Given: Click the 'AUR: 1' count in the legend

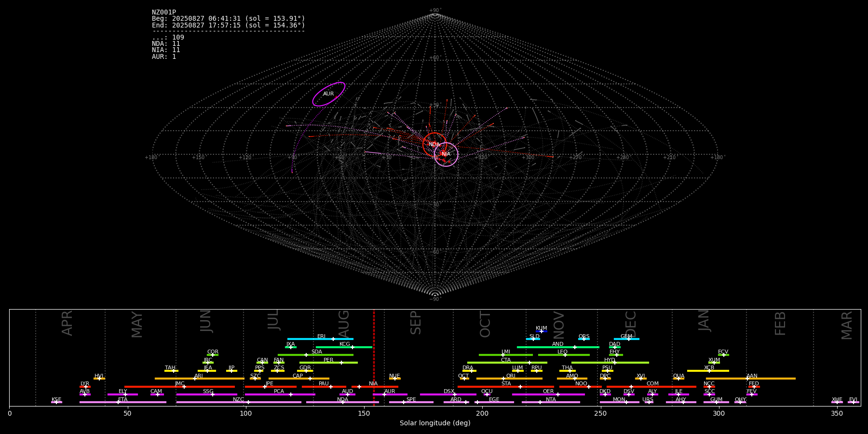Looking at the screenshot, I should point(164,57).
